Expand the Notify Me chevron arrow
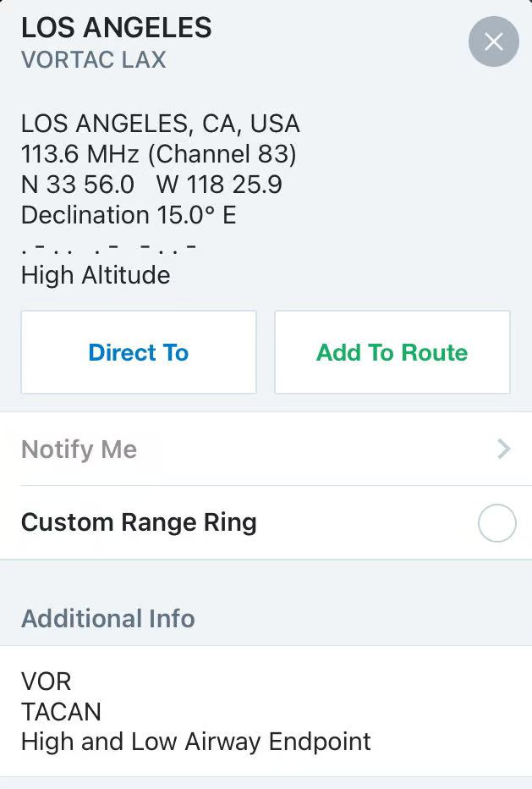This screenshot has width=532, height=789. click(x=503, y=449)
